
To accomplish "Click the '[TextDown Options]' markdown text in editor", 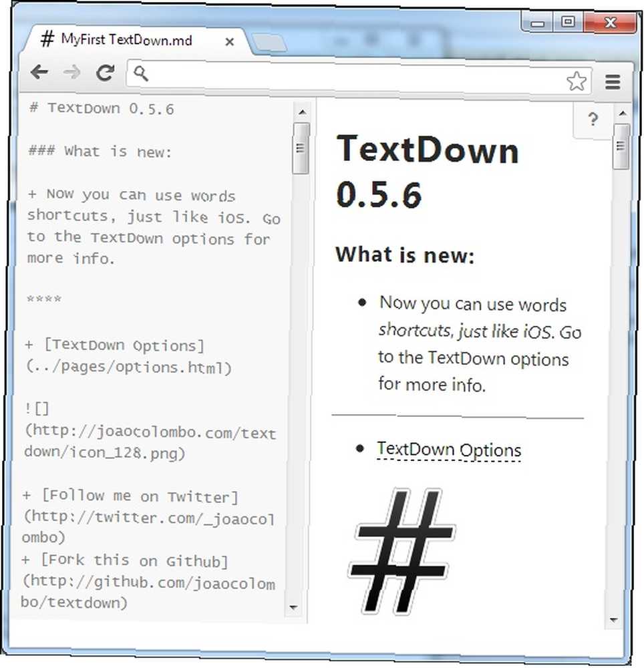I will [x=124, y=345].
